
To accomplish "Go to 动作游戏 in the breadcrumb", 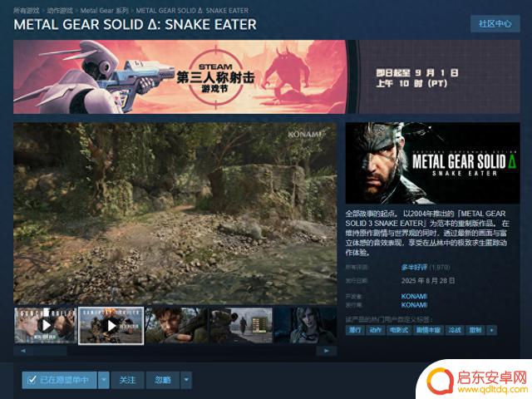I will tap(60, 11).
